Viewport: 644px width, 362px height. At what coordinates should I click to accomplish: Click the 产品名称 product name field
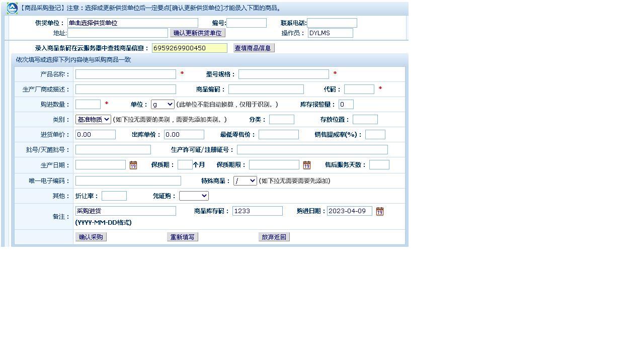125,74
